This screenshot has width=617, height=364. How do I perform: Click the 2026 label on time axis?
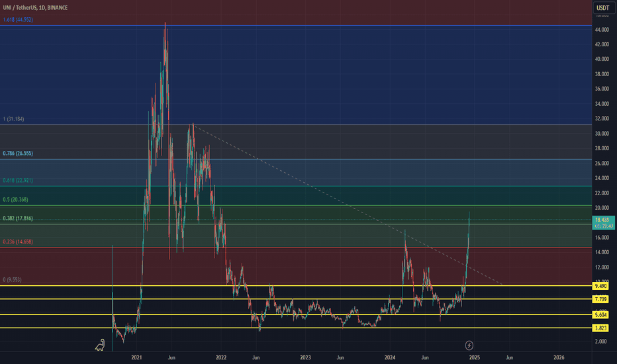coord(559,357)
